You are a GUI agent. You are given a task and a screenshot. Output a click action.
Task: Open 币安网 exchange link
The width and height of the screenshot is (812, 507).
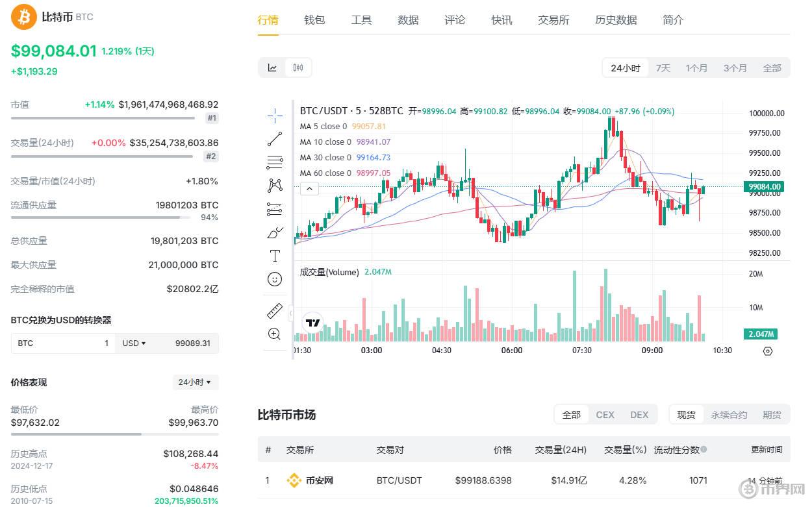pyautogui.click(x=319, y=480)
